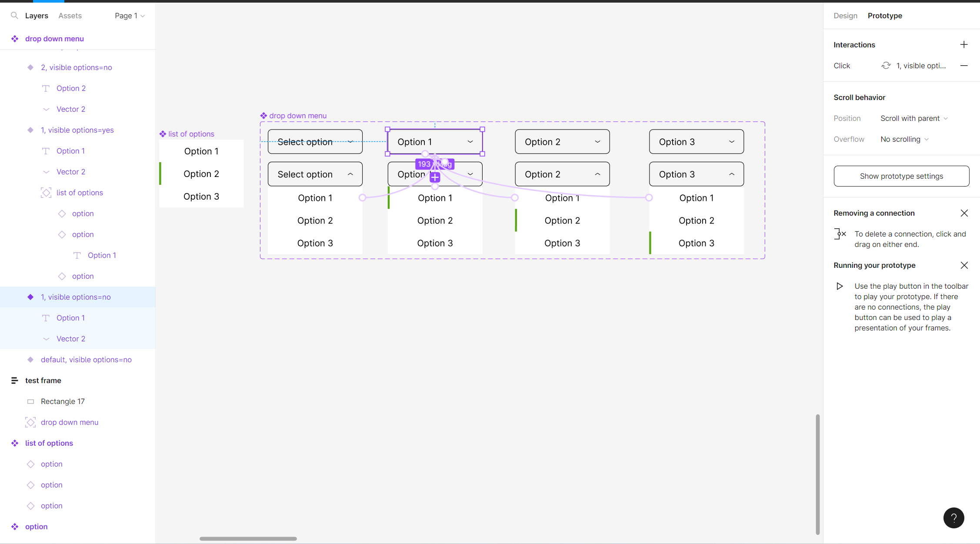Click Show prototype settings button

tap(902, 176)
